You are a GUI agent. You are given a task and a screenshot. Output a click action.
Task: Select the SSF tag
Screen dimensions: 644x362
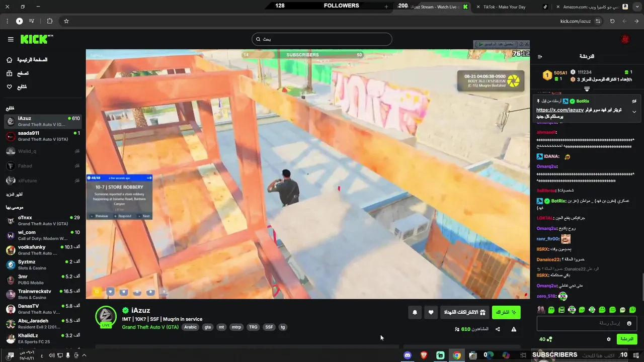tap(269, 327)
